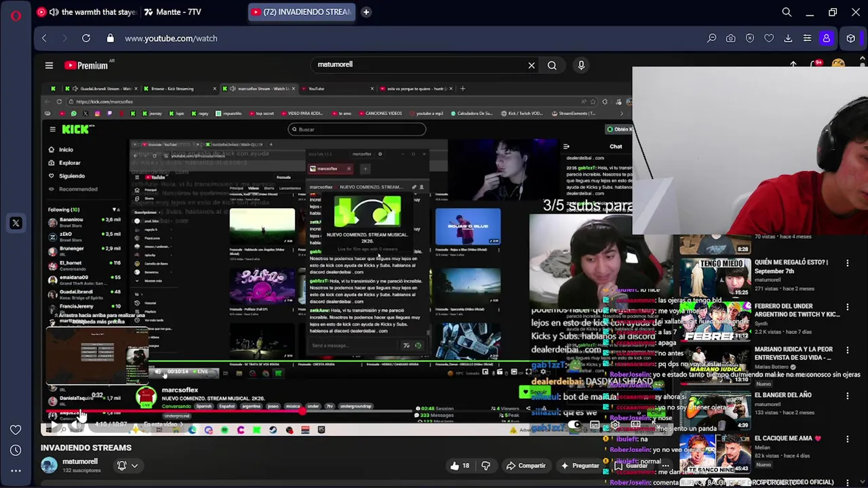Open Opera sidebar history clock
Viewport: 868px width, 488px height.
16,450
